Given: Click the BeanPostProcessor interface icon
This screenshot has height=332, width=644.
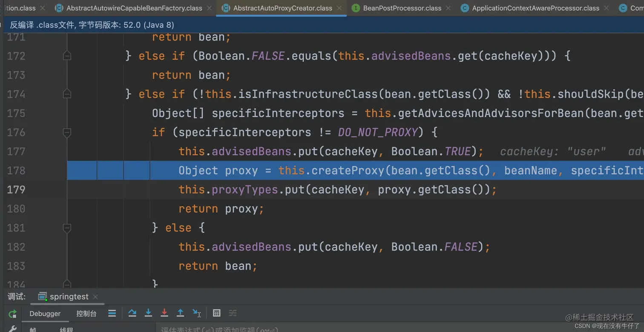Looking at the screenshot, I should 356,8.
